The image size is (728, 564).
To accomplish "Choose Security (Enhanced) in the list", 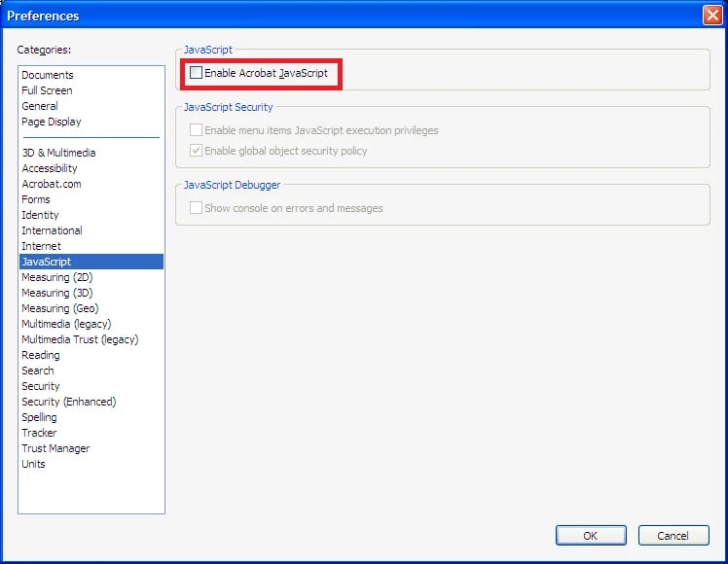I will coord(68,402).
